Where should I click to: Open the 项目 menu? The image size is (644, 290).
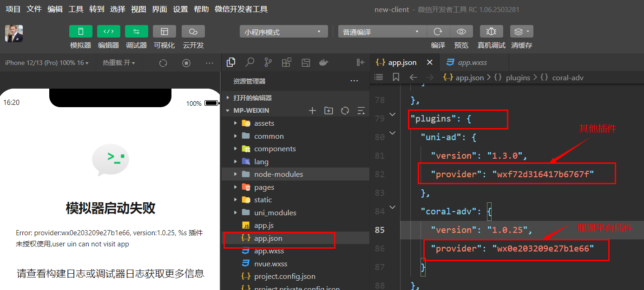(13, 9)
